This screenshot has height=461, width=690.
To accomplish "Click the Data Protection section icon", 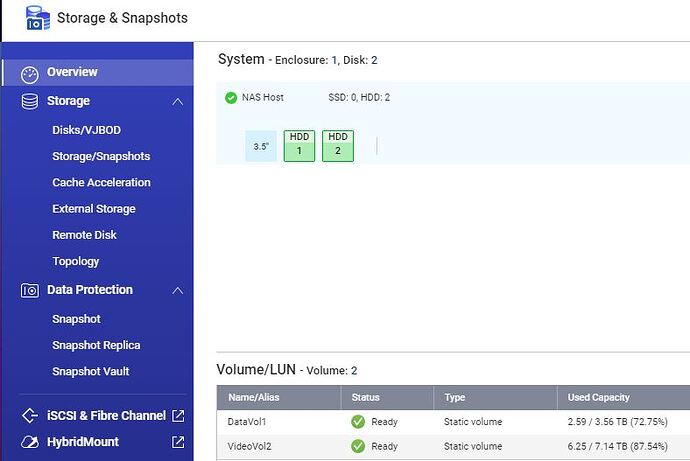I will coord(30,290).
